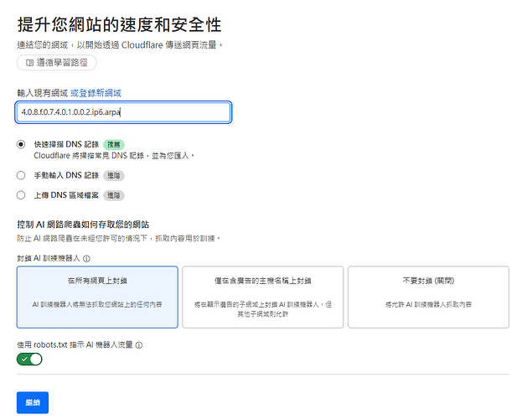This screenshot has height=419, width=532.
Task: Click the 進階 badge beside 手動輸入 DNS 記錄
Action: pyautogui.click(x=114, y=176)
